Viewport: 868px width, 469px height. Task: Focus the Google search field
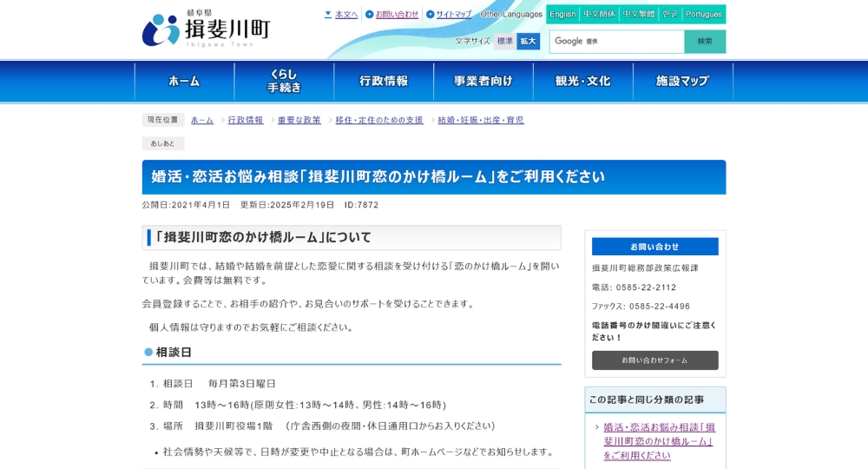coord(616,42)
